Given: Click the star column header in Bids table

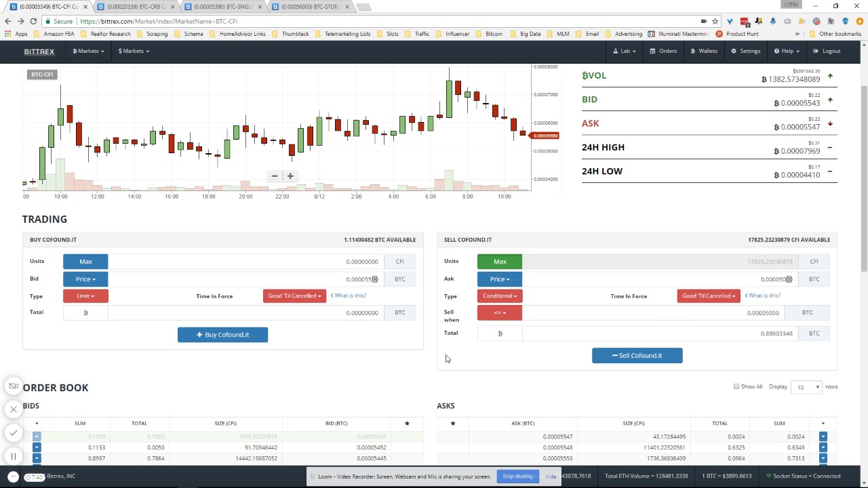Looking at the screenshot, I should pos(407,424).
